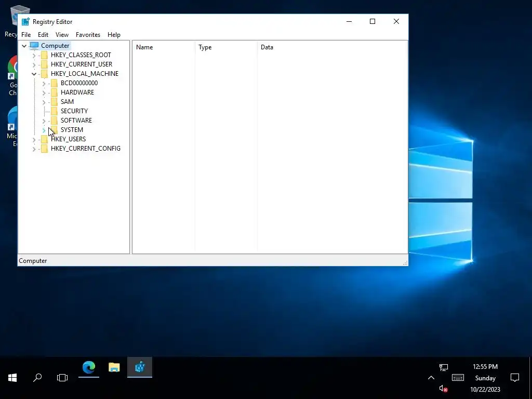Click the Registry Editor title bar icon
Screen dimensions: 532x399
point(25,22)
